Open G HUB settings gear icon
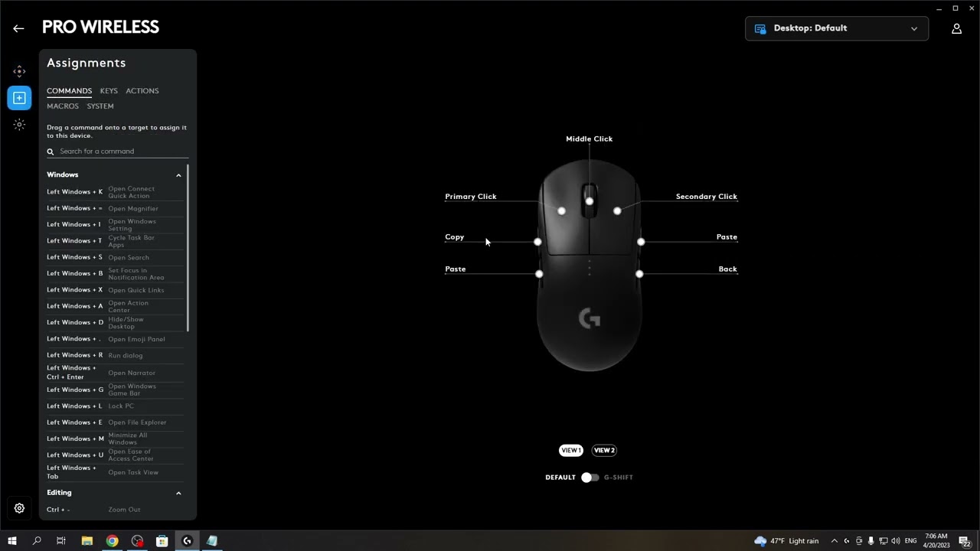This screenshot has height=551, width=980. (x=19, y=508)
